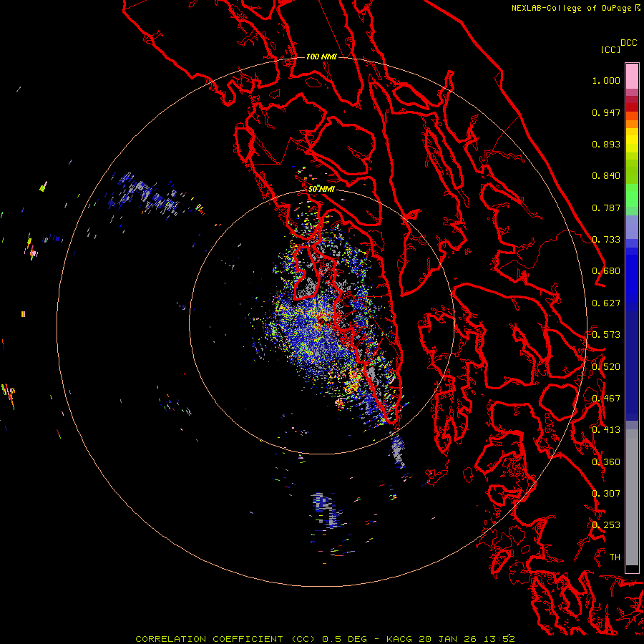644x644 pixels.
Task: Click the 0.307 legend value
Action: pyautogui.click(x=606, y=494)
